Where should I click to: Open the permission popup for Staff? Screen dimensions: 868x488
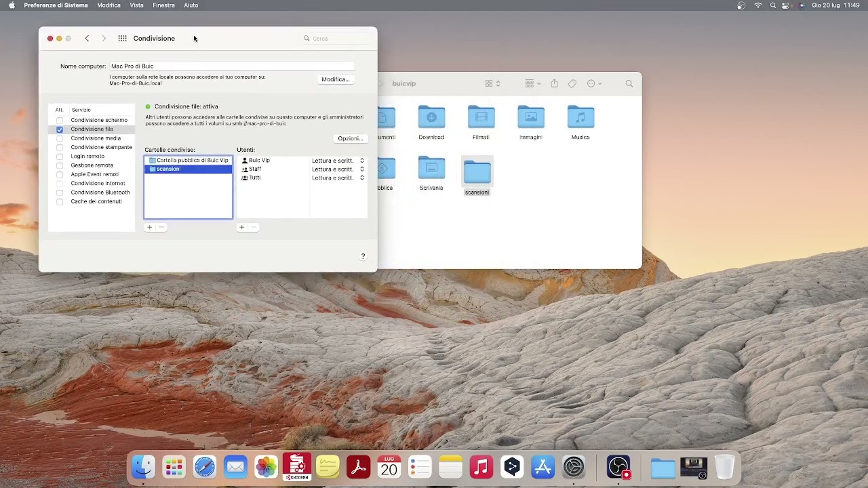[x=338, y=169]
